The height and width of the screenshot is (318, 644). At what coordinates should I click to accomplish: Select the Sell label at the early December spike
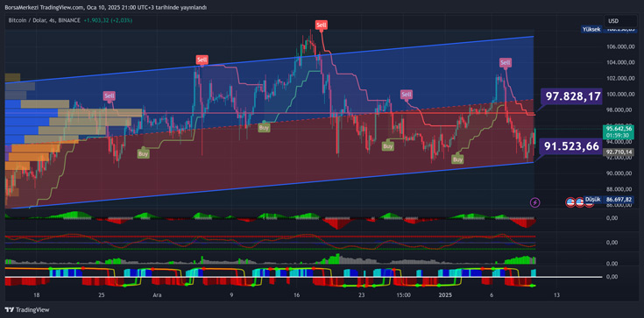202,60
